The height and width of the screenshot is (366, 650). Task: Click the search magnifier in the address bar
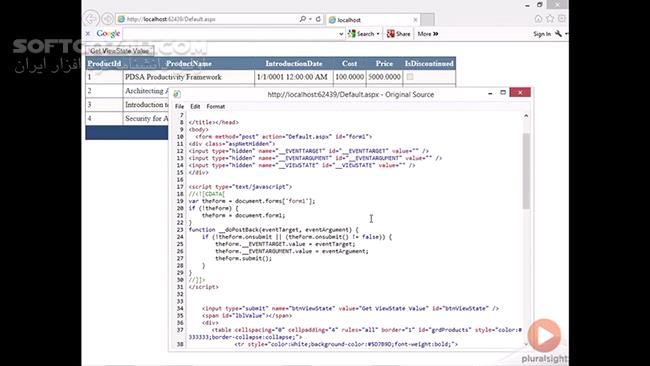pyautogui.click(x=303, y=19)
